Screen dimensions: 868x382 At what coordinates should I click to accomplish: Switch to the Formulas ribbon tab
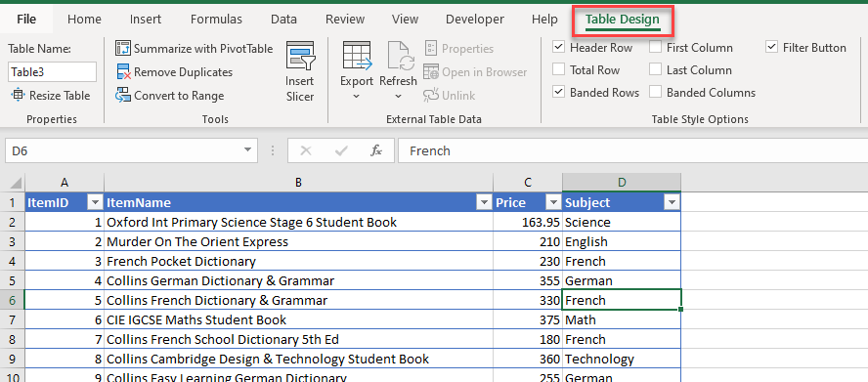(216, 20)
